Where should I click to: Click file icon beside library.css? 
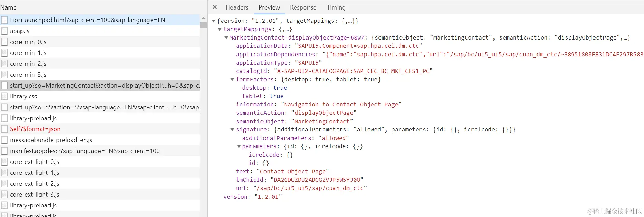pyautogui.click(x=4, y=96)
